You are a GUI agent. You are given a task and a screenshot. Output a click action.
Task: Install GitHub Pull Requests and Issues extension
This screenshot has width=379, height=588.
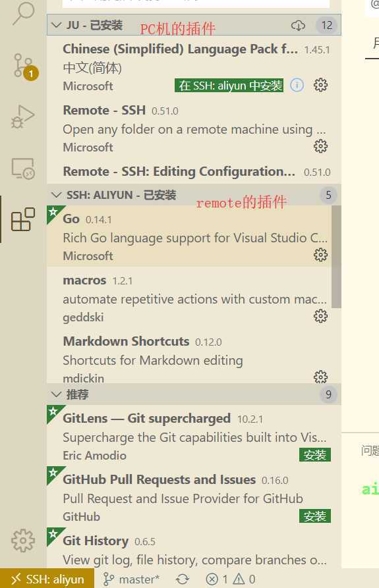(x=315, y=516)
